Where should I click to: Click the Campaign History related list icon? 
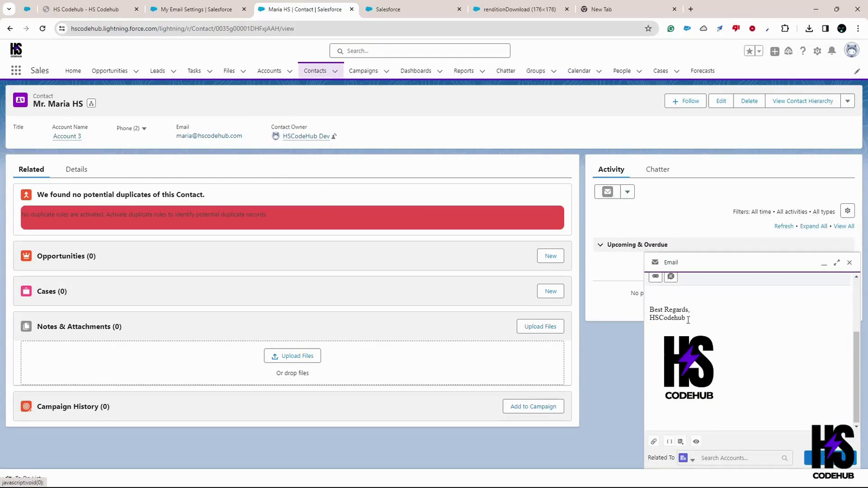pyautogui.click(x=26, y=406)
